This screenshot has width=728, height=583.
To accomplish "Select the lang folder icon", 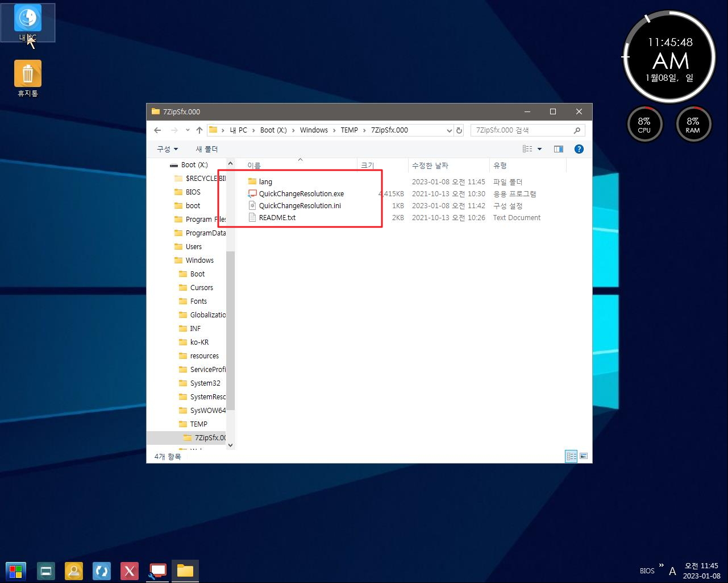I will pos(252,181).
